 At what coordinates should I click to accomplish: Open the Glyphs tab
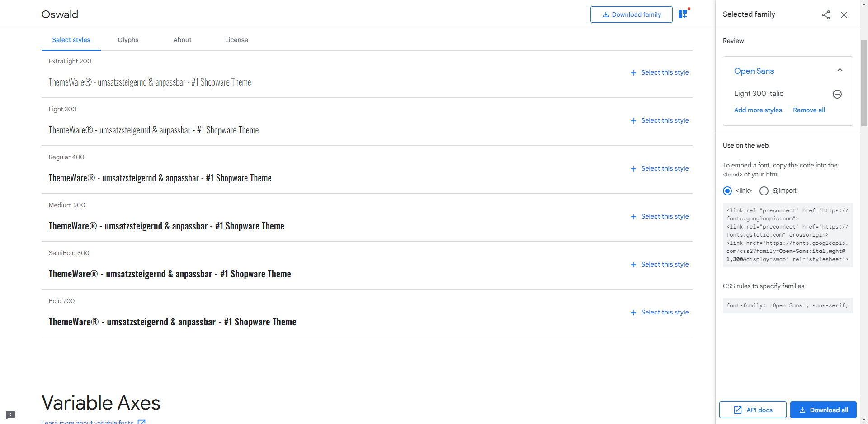[128, 40]
